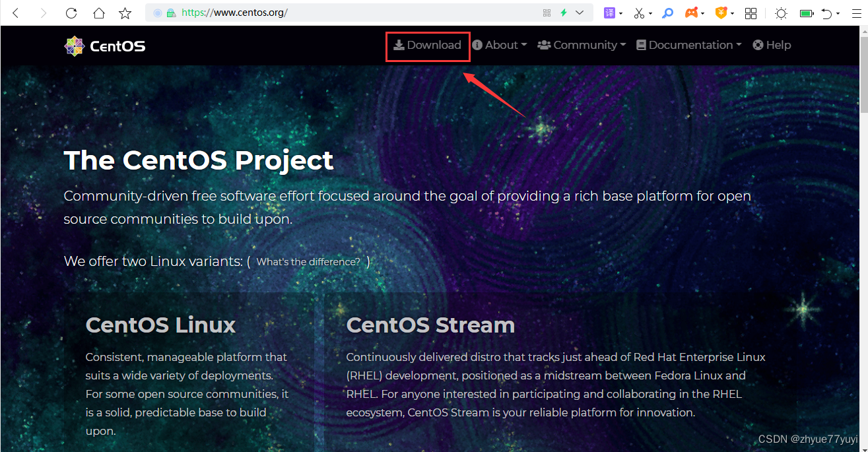This screenshot has height=452, width=868.
Task: Click the browser forward arrow
Action: click(x=44, y=13)
